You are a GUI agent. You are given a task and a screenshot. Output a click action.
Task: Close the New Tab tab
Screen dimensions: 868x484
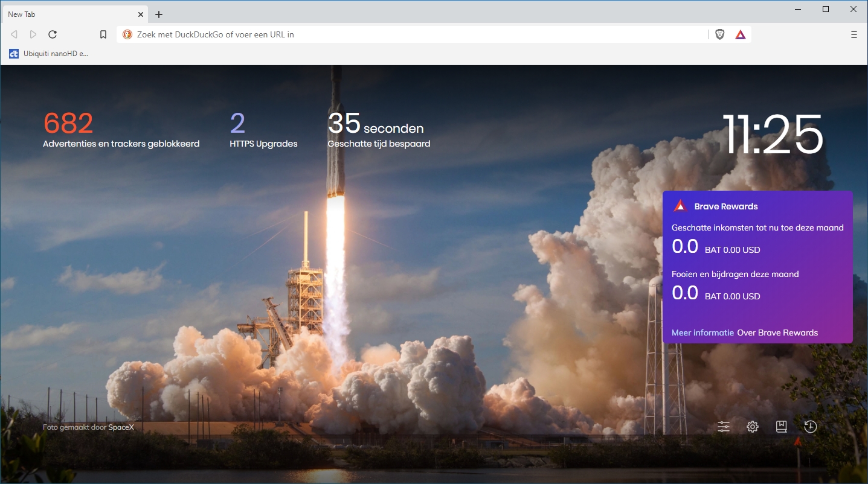(x=141, y=14)
